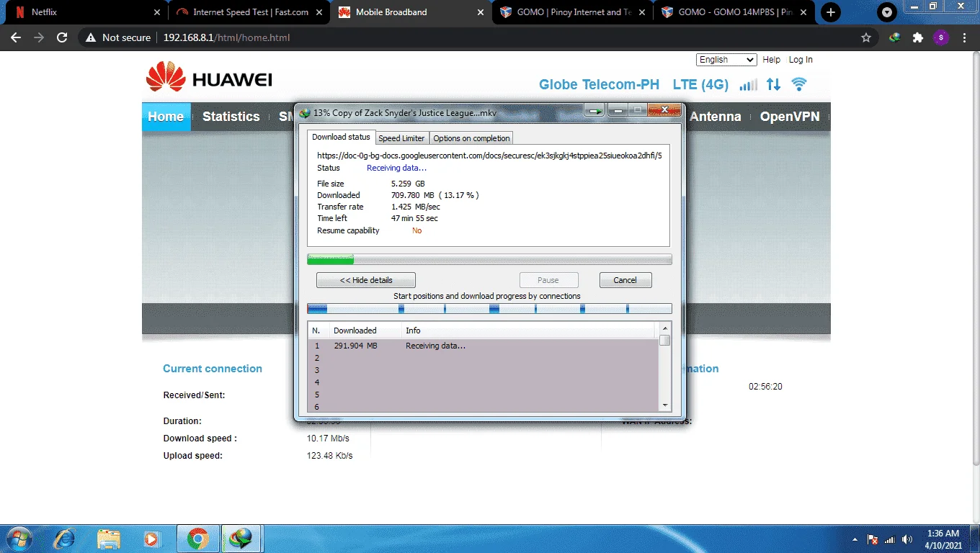The height and width of the screenshot is (553, 980).
Task: Cancel the download
Action: [625, 280]
